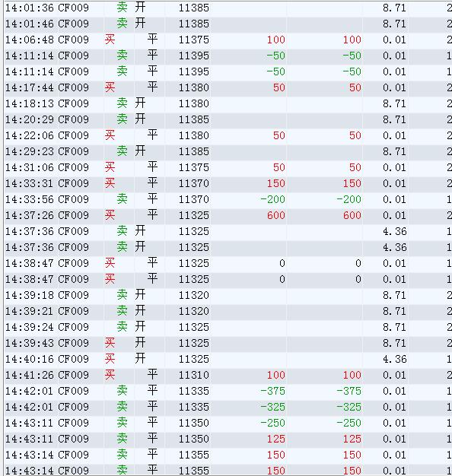Viewport: 452px width, 476px height.
Task: Select the 14:39:18 row priced 11320
Action: tap(228, 295)
